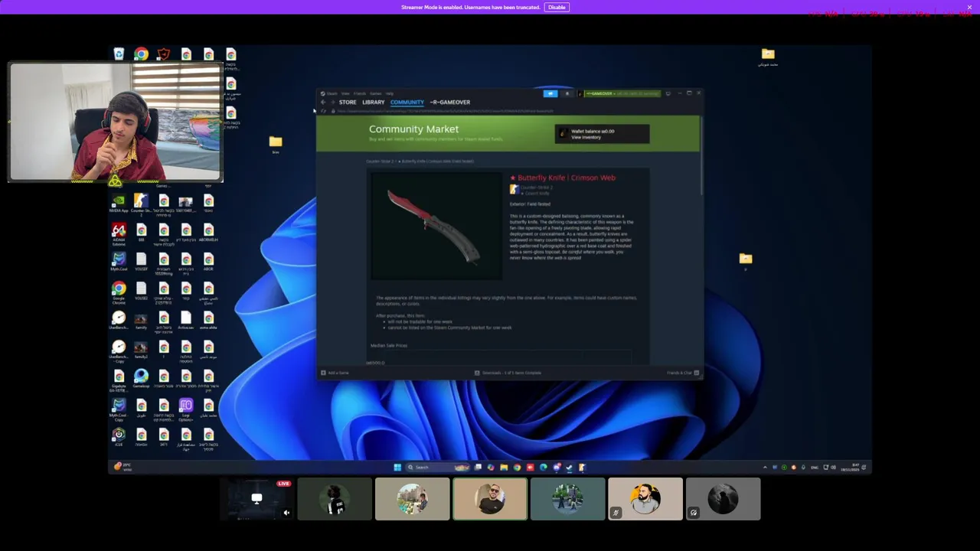Screen dimensions: 980x551
Task: Click the Steam page URL bar
Action: click(x=444, y=111)
